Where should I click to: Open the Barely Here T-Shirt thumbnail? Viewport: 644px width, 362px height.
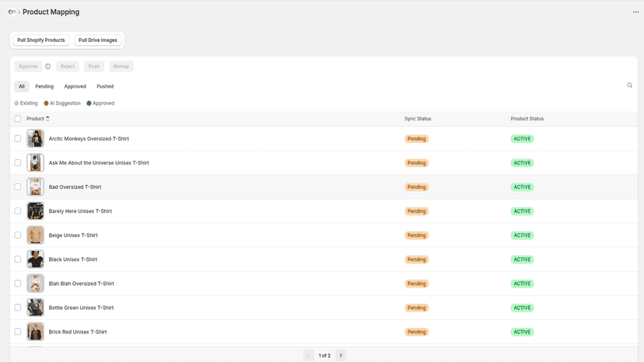point(35,211)
